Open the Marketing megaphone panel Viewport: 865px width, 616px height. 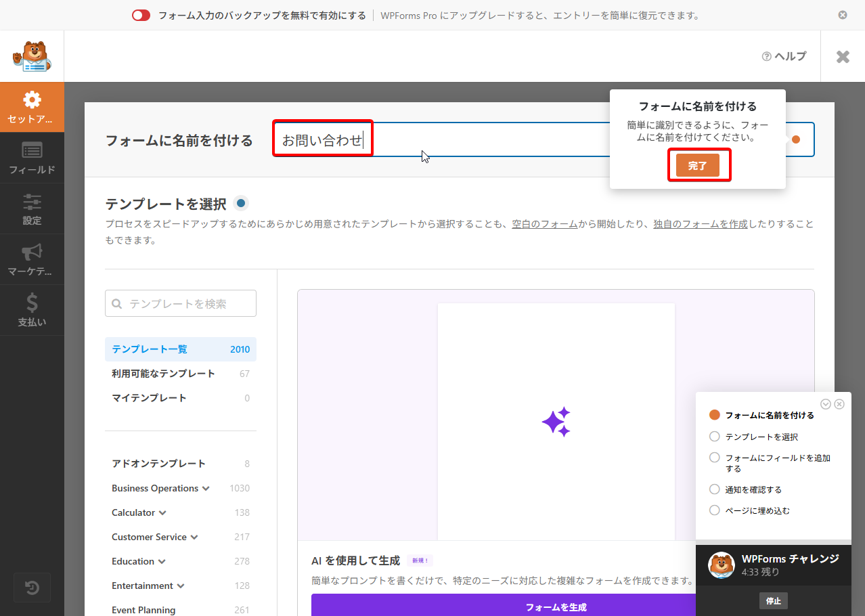[32, 259]
